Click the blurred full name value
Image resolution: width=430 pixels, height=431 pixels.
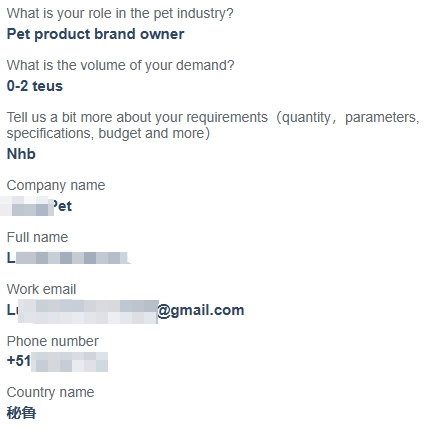pyautogui.click(x=68, y=258)
